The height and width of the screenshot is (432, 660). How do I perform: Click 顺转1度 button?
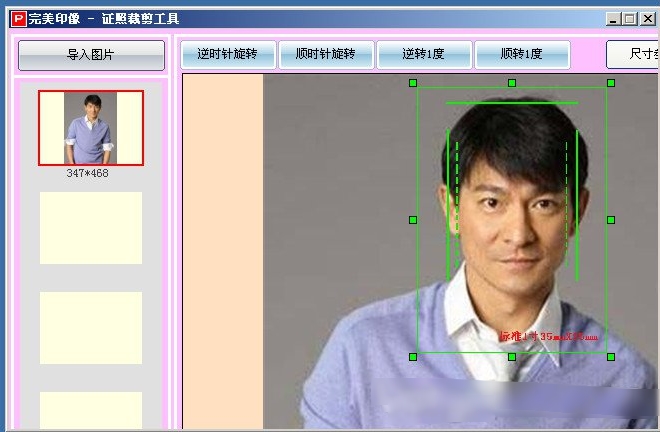[522, 54]
